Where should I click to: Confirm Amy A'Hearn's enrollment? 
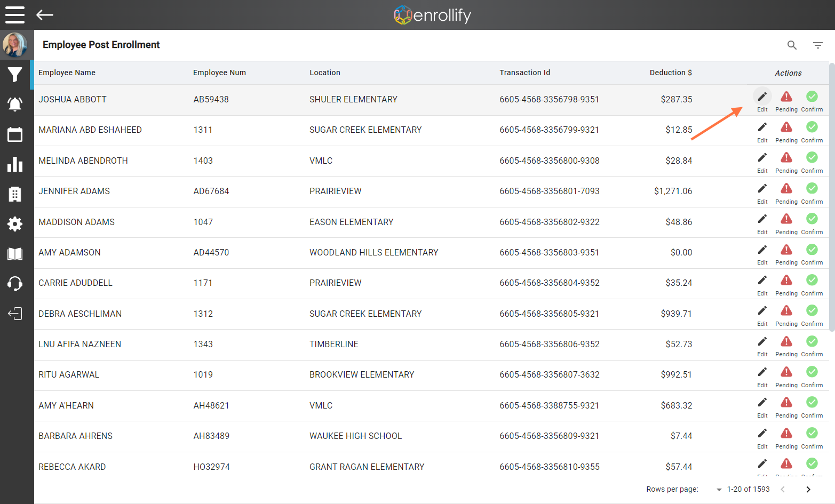pos(812,407)
